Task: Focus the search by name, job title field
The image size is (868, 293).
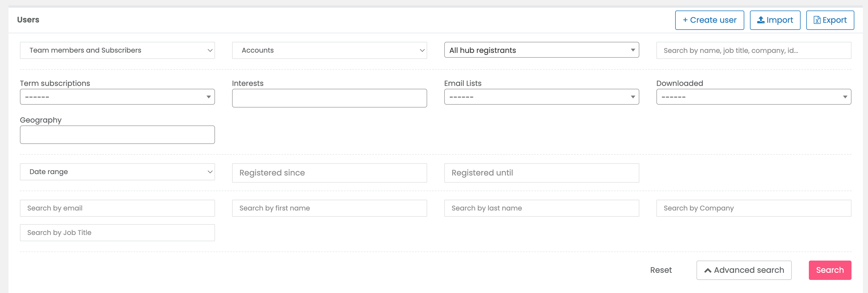Action: point(753,50)
